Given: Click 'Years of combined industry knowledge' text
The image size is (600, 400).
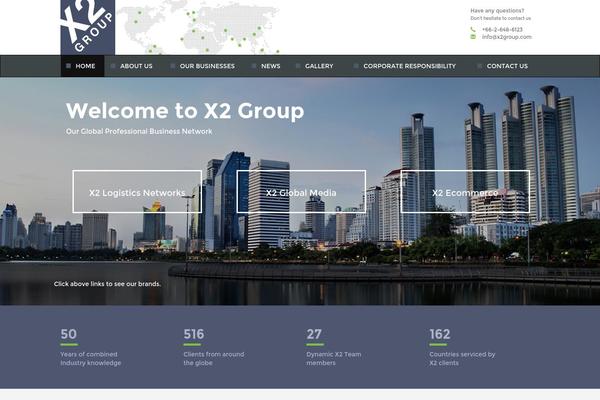Looking at the screenshot, I should [91, 359].
